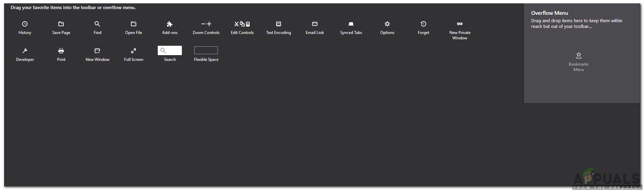Click the Email Link envelope icon
644x190 pixels.
315,24
